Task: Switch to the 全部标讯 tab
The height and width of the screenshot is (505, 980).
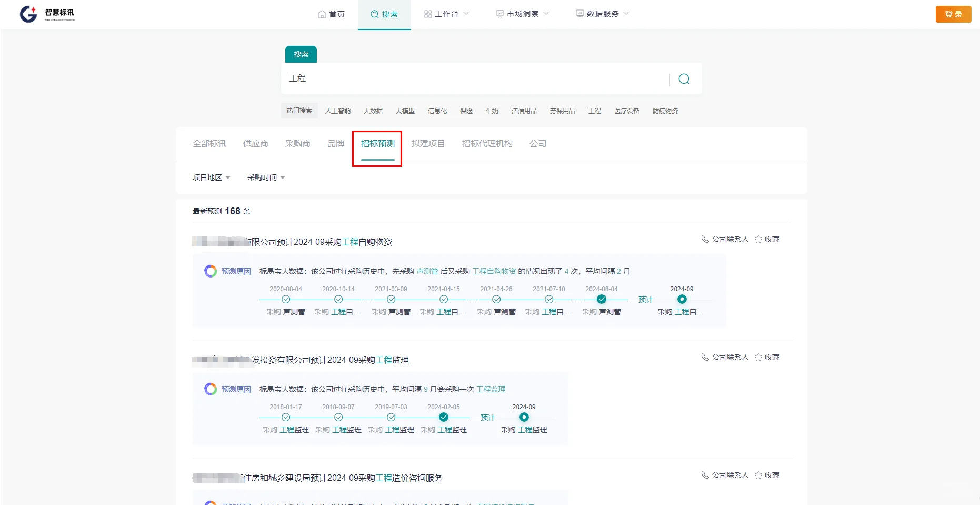Action: coord(209,143)
